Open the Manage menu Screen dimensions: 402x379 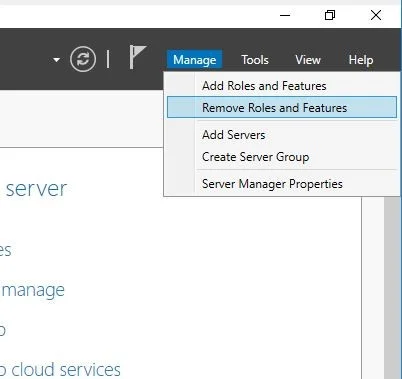point(195,60)
